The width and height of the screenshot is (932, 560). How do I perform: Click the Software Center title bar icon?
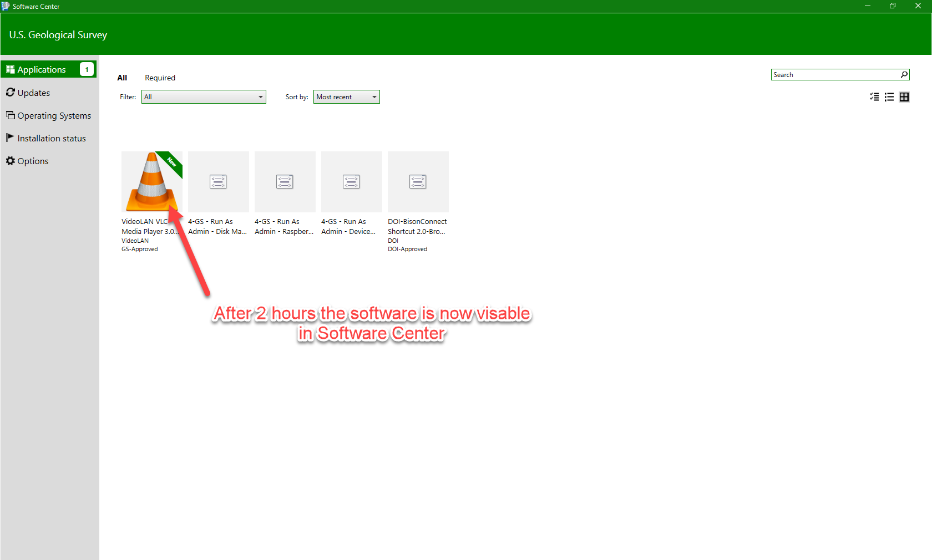tap(6, 6)
